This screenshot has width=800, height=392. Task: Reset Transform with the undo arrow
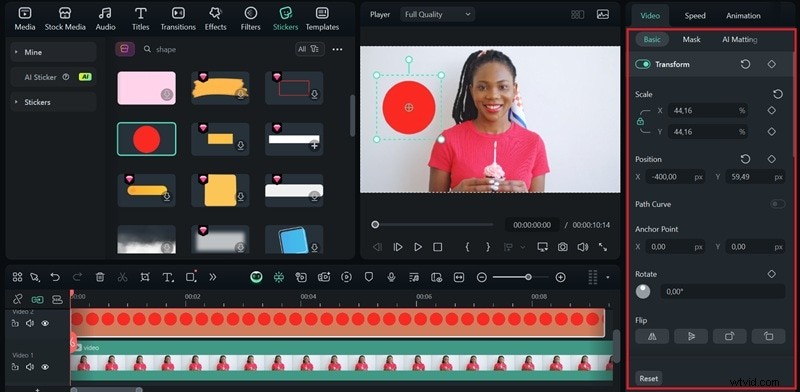pos(745,64)
